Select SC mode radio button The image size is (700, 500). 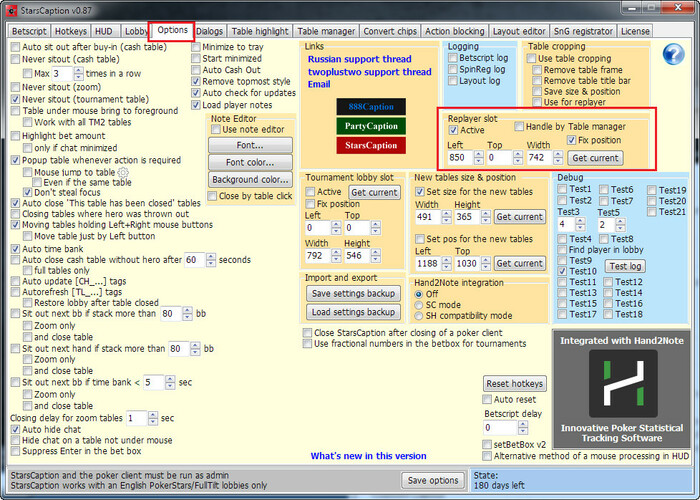click(x=419, y=305)
